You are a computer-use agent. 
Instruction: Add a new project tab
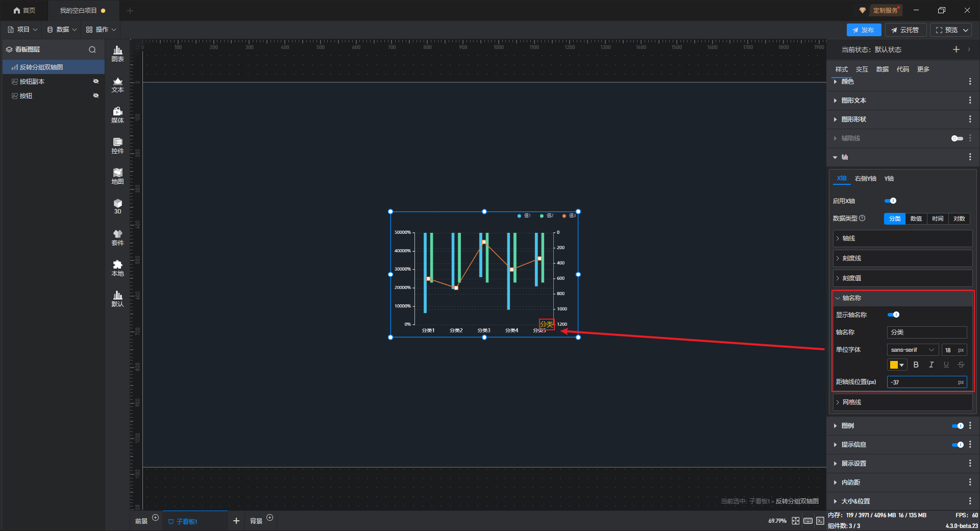[x=130, y=10]
